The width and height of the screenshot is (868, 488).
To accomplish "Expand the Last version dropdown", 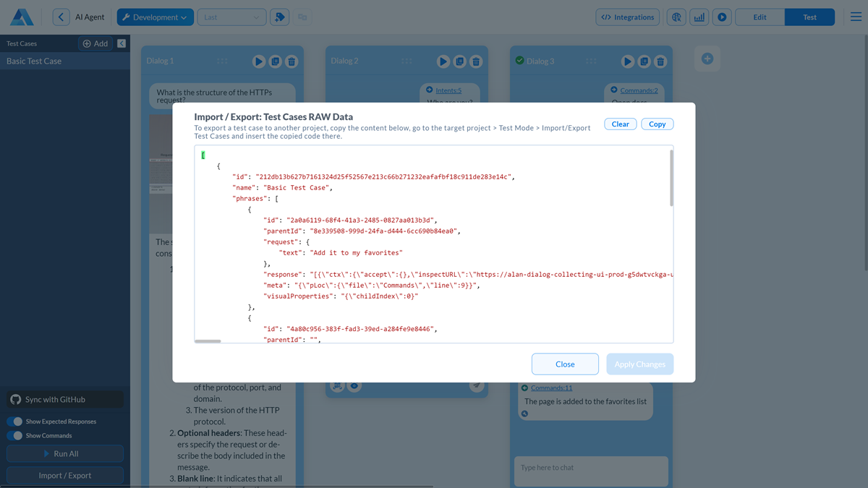I will (x=231, y=17).
